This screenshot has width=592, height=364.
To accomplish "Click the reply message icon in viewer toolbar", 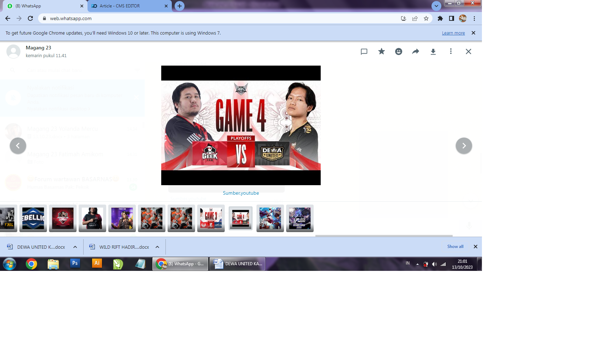I will pyautogui.click(x=364, y=51).
